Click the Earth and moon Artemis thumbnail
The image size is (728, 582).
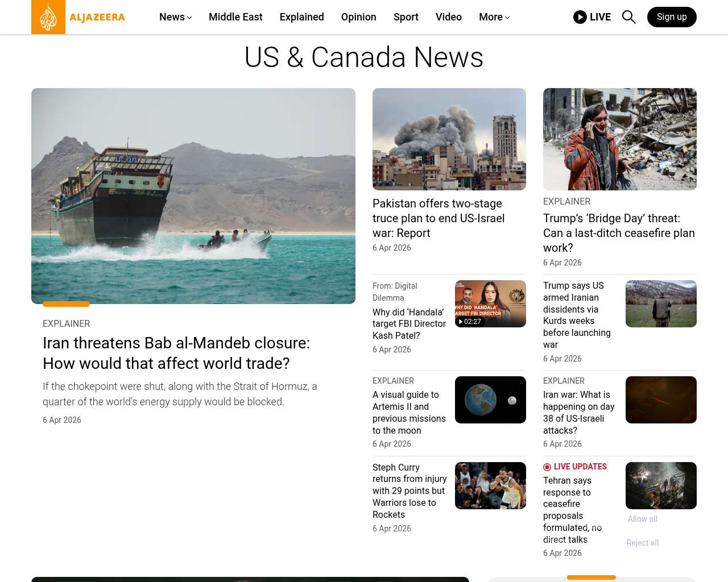click(490, 400)
